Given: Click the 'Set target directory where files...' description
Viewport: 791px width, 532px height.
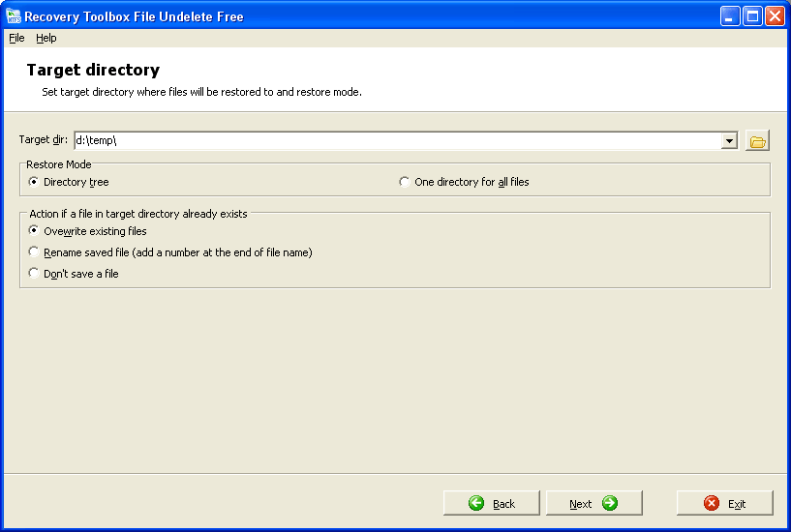Looking at the screenshot, I should [x=201, y=92].
